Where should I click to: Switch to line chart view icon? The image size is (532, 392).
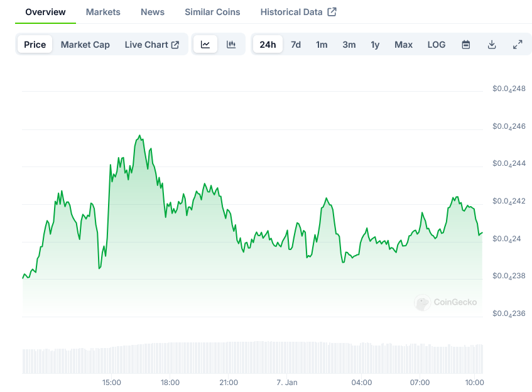pyautogui.click(x=205, y=45)
